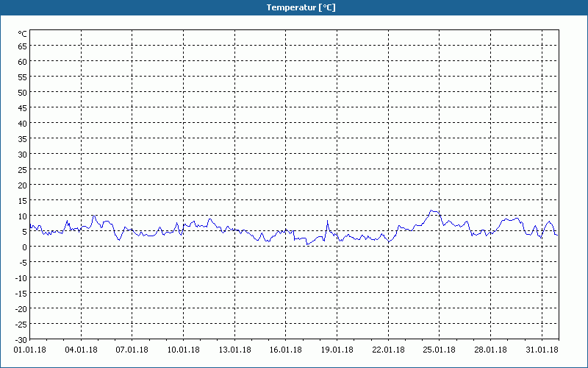The width and height of the screenshot is (588, 368).
Task: Click the sharp spike just before 19.01.18
Action: 327,221
